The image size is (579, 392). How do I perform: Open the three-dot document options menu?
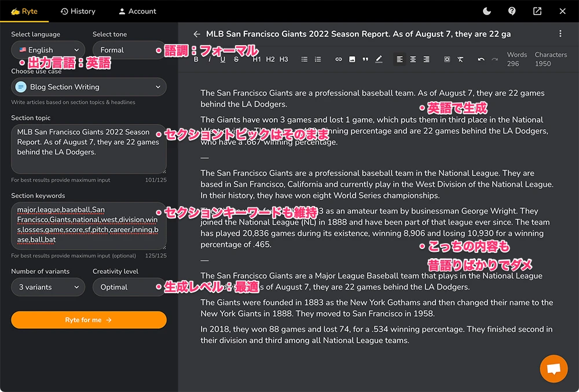pos(560,34)
